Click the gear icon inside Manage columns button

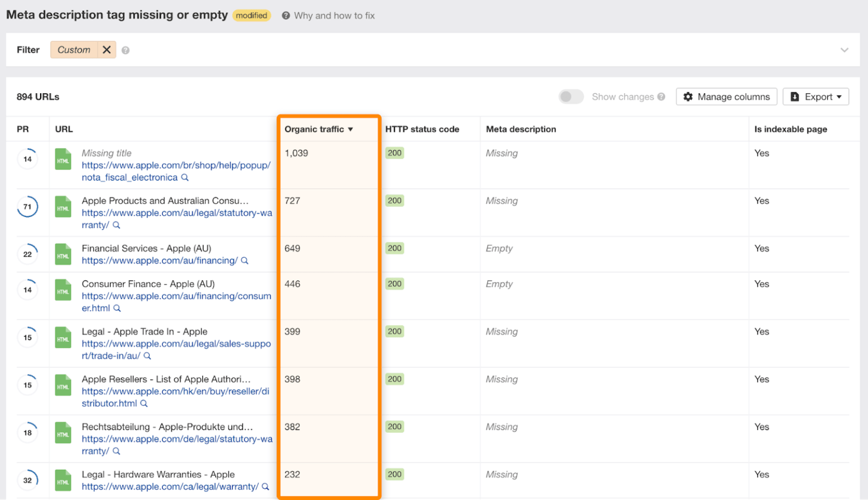click(x=688, y=97)
